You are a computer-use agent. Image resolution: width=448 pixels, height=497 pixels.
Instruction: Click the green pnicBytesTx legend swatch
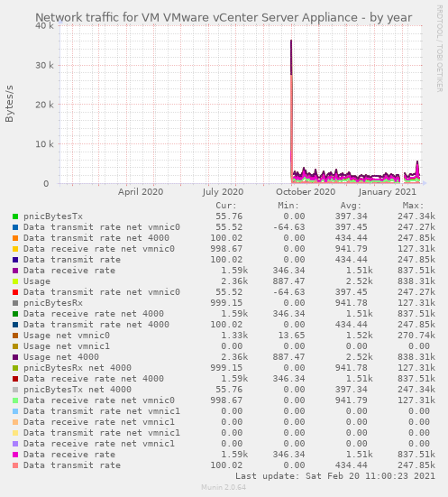click(15, 216)
